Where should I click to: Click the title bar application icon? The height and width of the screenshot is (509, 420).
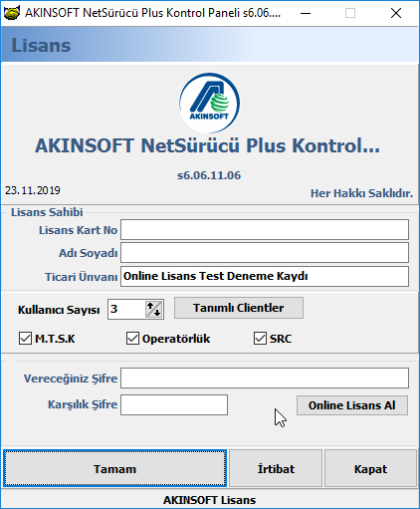pyautogui.click(x=12, y=13)
